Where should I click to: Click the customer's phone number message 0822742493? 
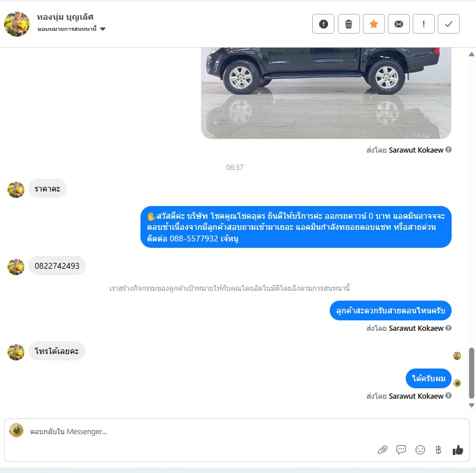pyautogui.click(x=57, y=266)
